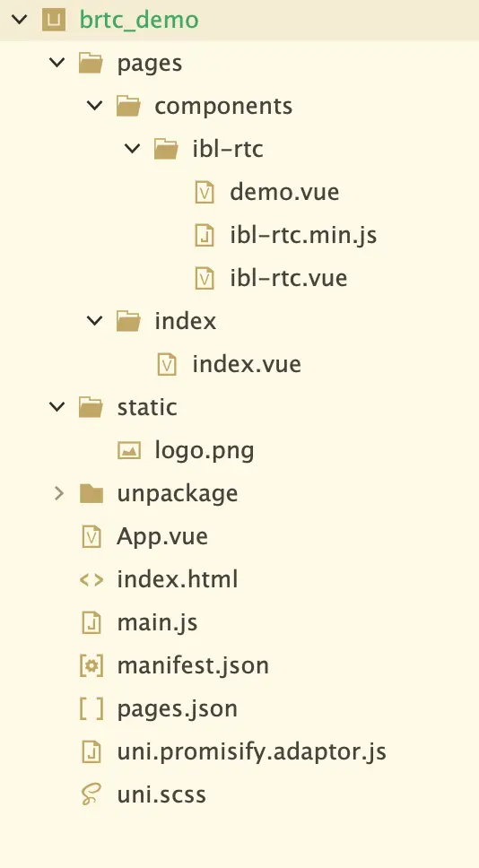
Task: Collapse the pages folder chevron
Action: [x=57, y=63]
